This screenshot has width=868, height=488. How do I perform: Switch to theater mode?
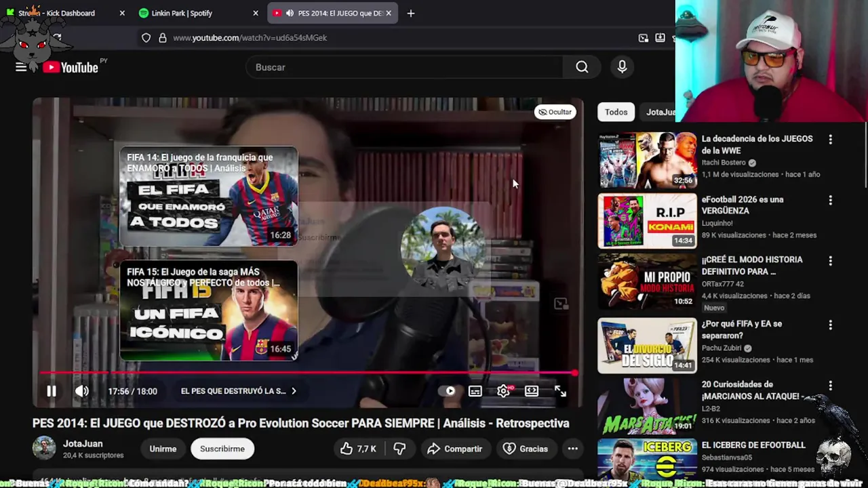click(x=532, y=391)
